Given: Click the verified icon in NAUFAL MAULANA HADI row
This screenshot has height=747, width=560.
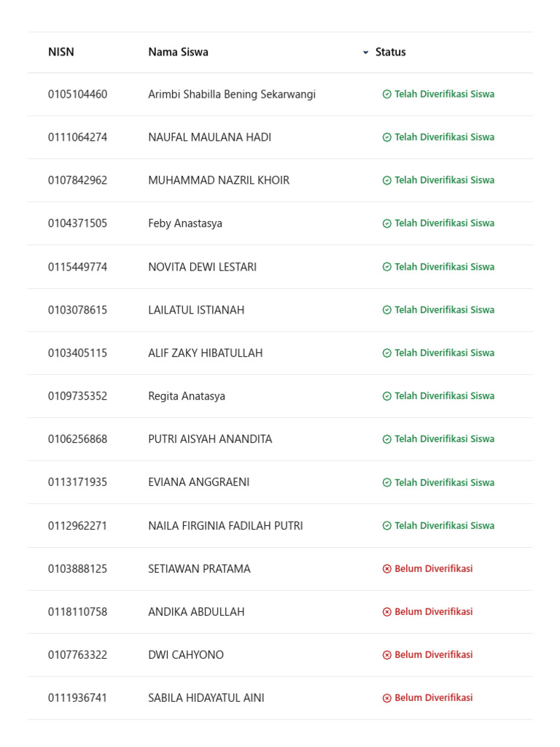Looking at the screenshot, I should [386, 138].
